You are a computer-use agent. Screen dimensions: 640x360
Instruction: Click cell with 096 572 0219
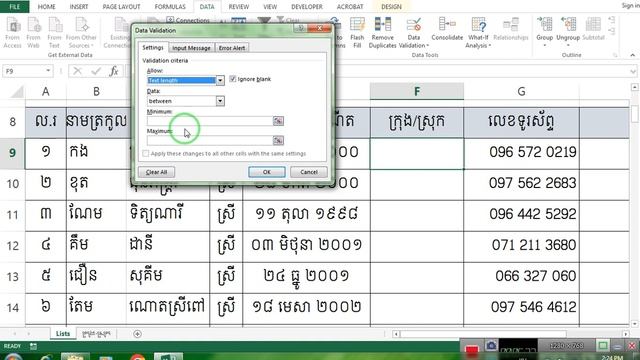[521, 153]
